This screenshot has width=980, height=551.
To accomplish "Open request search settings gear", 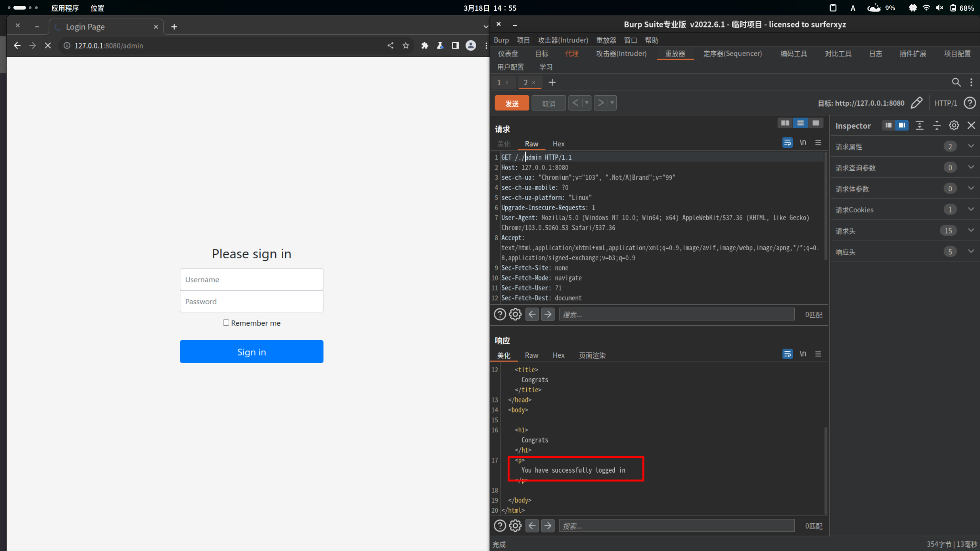I will point(515,314).
